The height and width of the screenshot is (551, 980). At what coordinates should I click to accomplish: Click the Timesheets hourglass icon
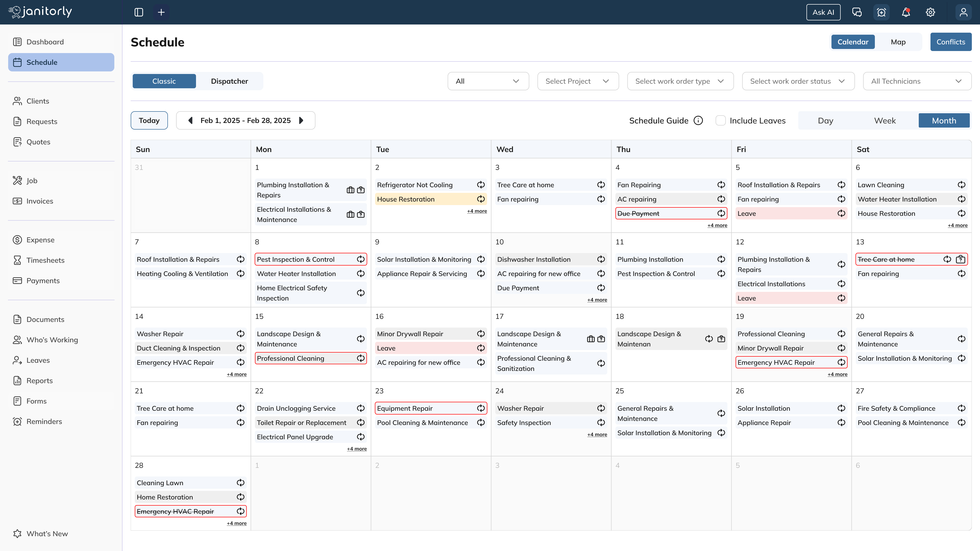(x=17, y=260)
